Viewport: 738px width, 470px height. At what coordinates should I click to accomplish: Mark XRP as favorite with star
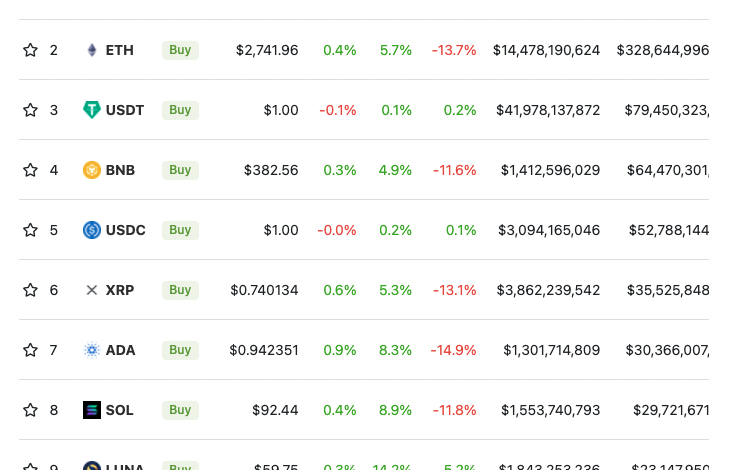coord(30,290)
